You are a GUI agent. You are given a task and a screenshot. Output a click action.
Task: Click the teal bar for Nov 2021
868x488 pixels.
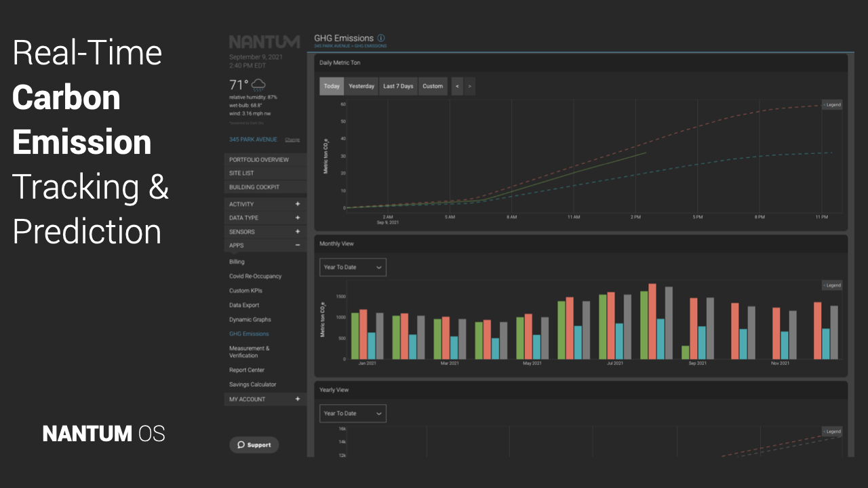click(785, 345)
